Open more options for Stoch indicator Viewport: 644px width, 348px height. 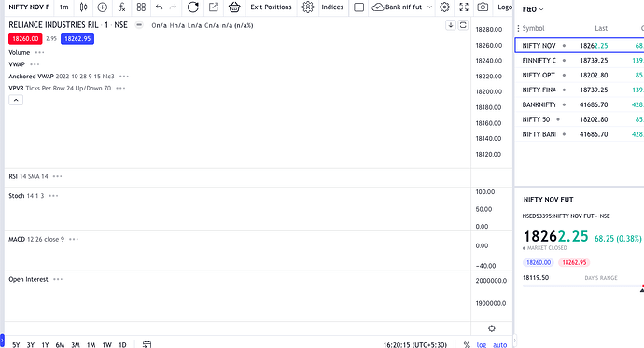(53, 196)
